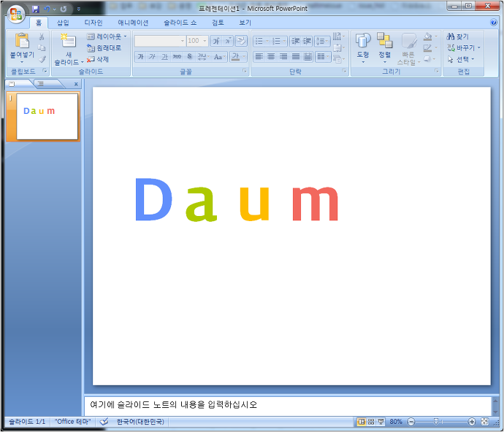Center the paragraph text
This screenshot has width=504, height=432.
pyautogui.click(x=271, y=57)
